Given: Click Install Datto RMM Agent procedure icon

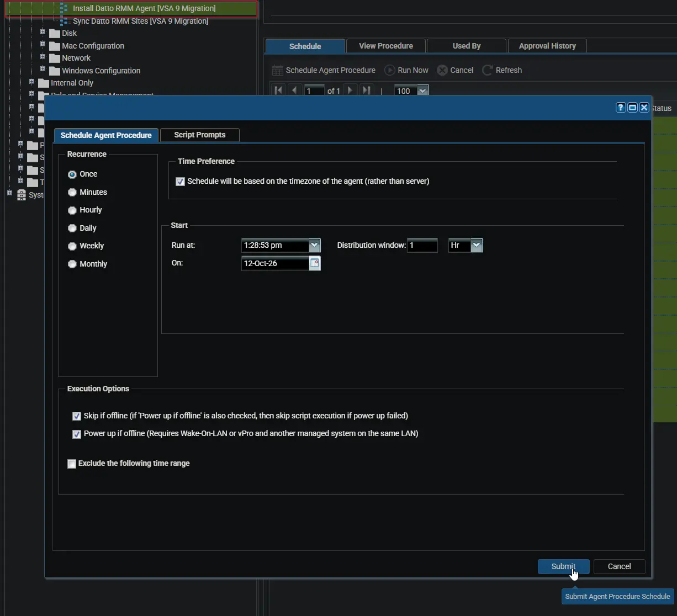Looking at the screenshot, I should pyautogui.click(x=64, y=8).
